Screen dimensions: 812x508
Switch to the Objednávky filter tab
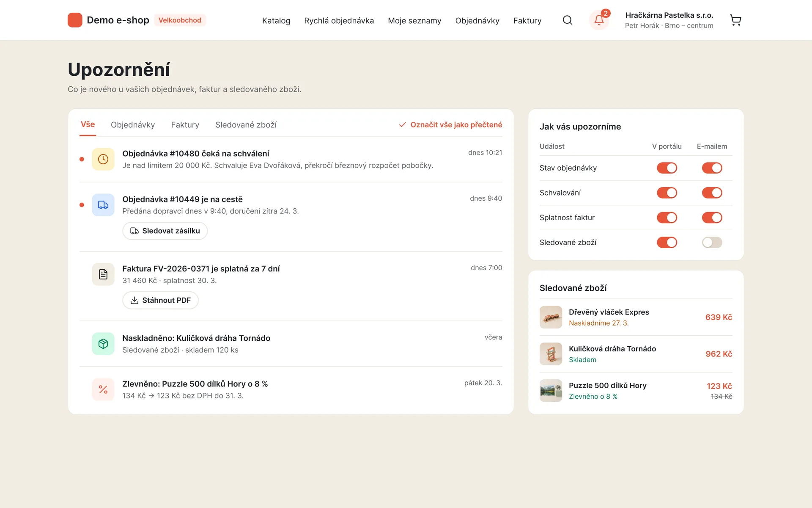[133, 125]
